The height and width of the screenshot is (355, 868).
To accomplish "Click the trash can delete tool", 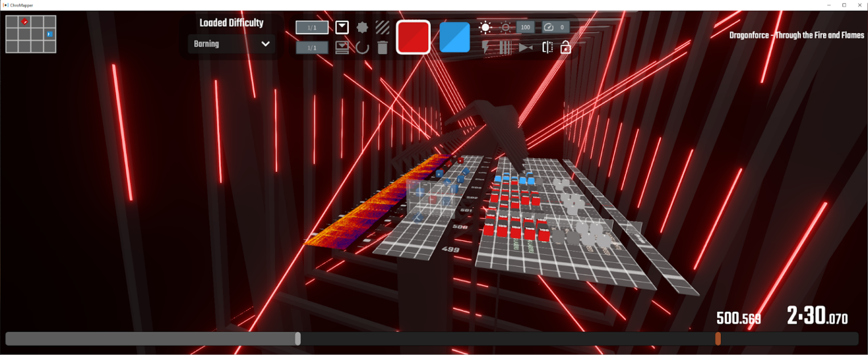I will [x=382, y=47].
